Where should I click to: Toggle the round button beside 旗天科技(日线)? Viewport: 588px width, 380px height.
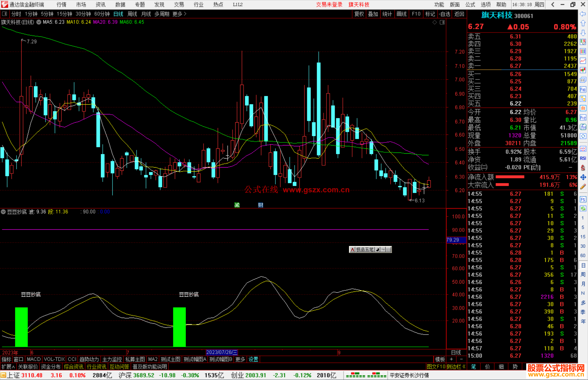pyautogui.click(x=39, y=22)
